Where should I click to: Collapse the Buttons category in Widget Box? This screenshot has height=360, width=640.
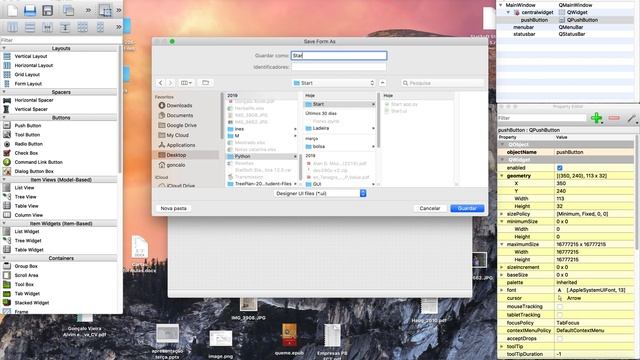tap(4, 118)
